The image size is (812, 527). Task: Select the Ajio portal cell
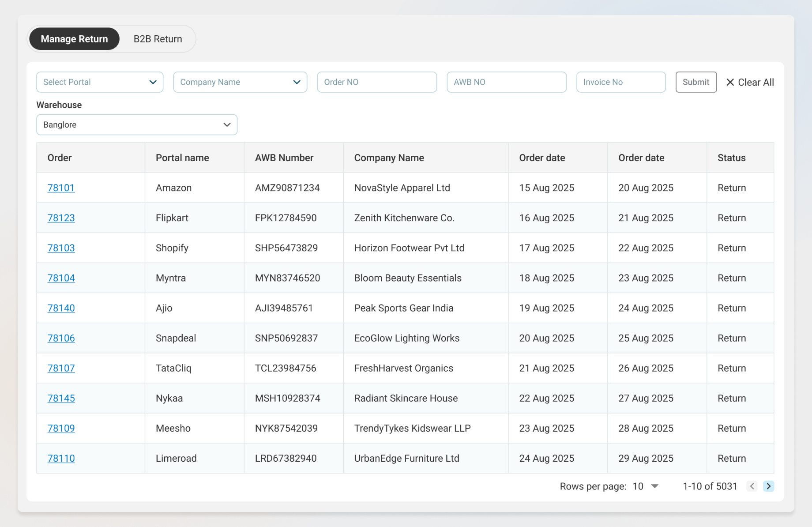tap(195, 308)
